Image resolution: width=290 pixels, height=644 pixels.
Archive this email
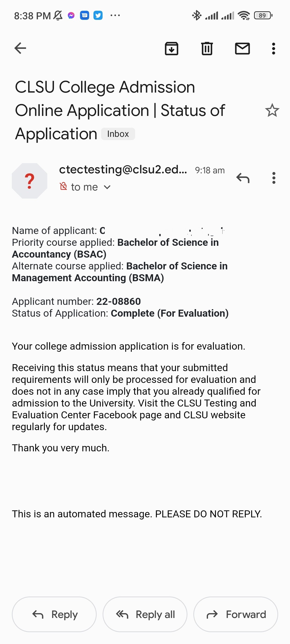172,49
